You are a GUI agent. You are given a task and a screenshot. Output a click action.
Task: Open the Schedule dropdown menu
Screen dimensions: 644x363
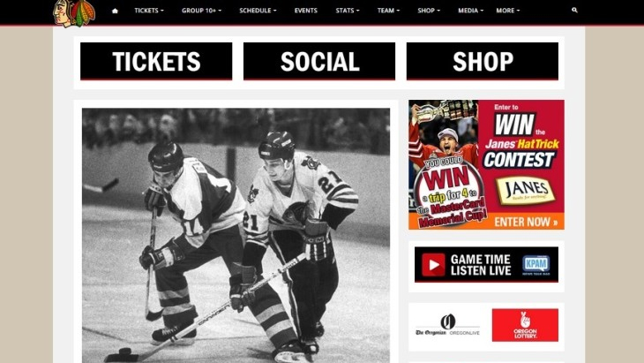[258, 11]
